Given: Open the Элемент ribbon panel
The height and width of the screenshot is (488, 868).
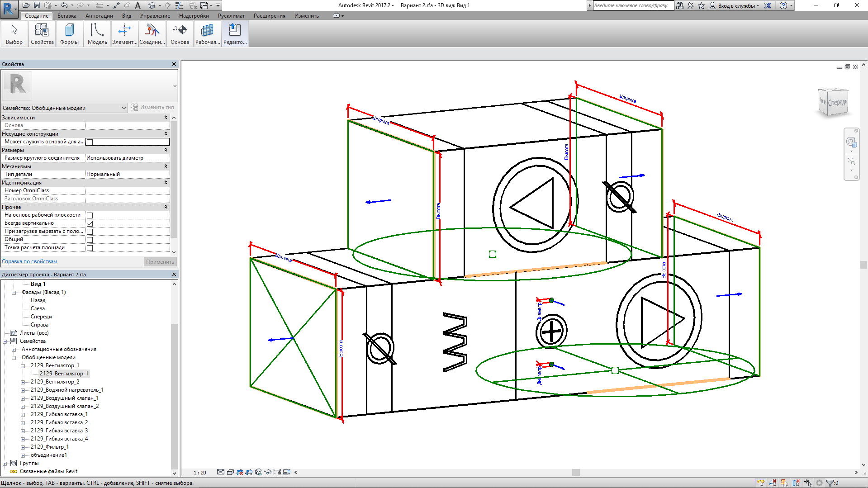Looking at the screenshot, I should [x=124, y=34].
